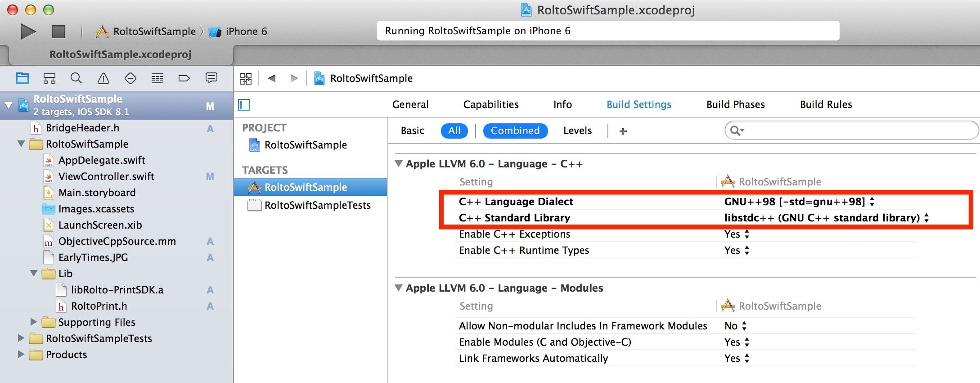Show Basic build settings
The width and height of the screenshot is (980, 383).
pos(413,131)
